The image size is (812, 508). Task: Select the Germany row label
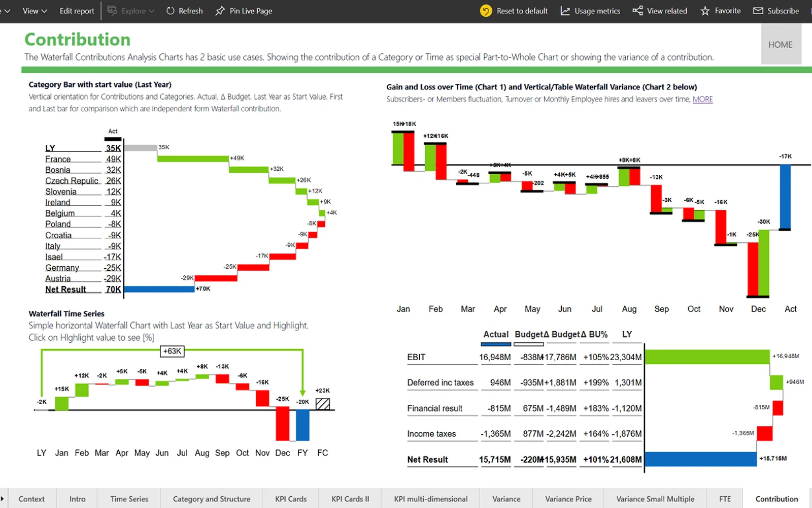[x=62, y=268]
